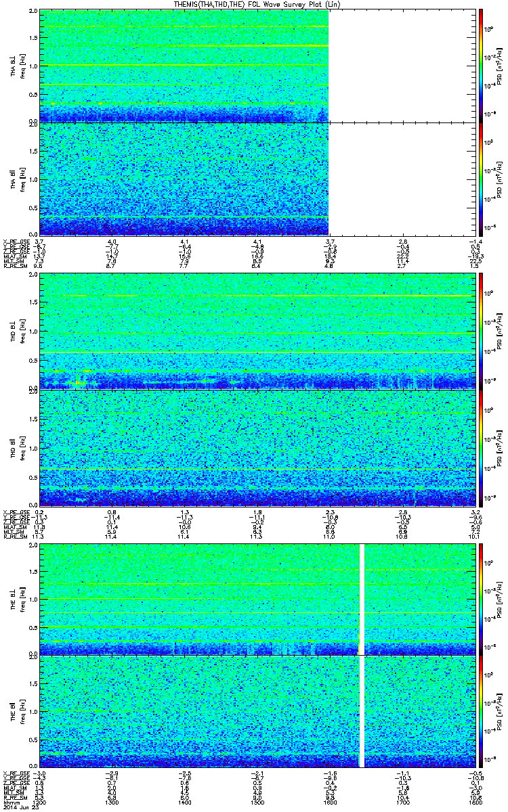Click the THE BL PSD color bar
The height and width of the screenshot is (812, 508).
coord(481,599)
